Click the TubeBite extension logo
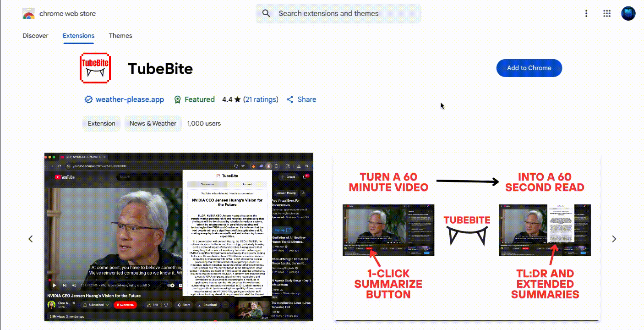This screenshot has width=644, height=330. point(95,68)
